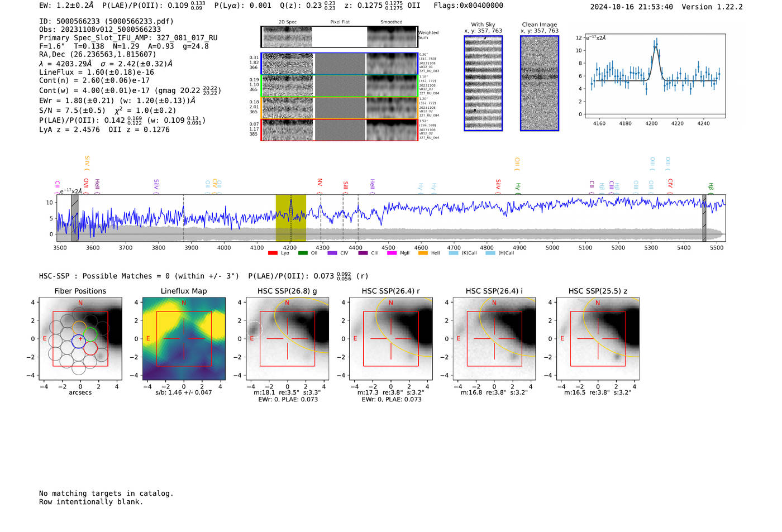This screenshot has width=782, height=532.
Task: Select the green-bordered fiber spectrum row
Action: [x=339, y=86]
